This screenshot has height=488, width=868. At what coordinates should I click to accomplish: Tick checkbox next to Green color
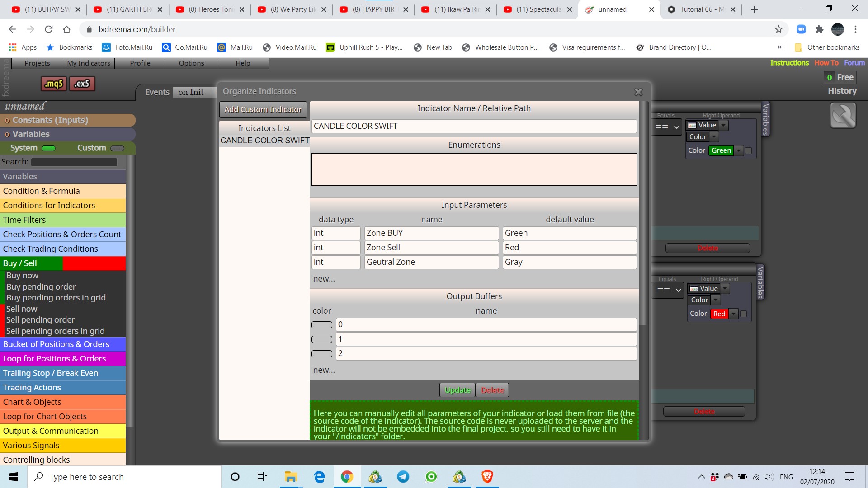749,150
